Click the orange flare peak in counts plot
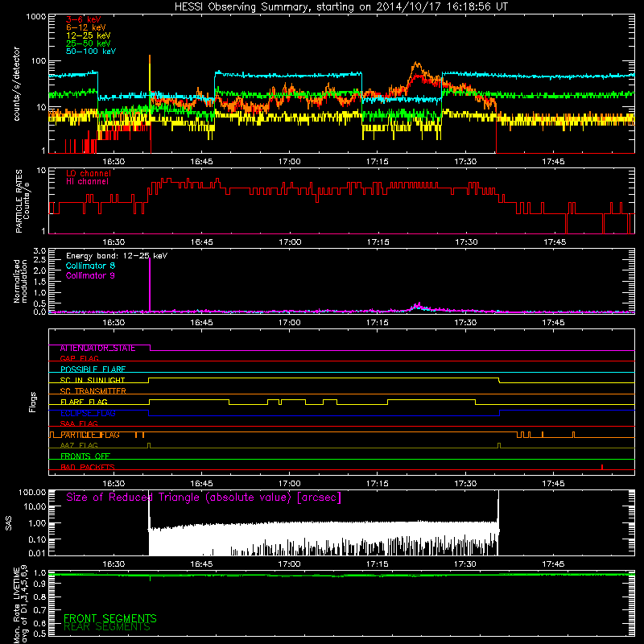644x644 pixels. pyautogui.click(x=417, y=64)
